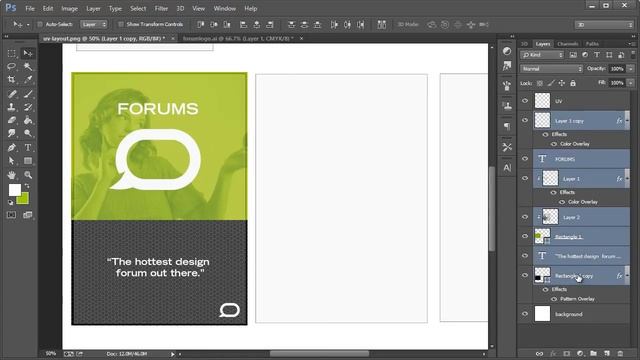
Task: Select the Hand tool
Action: coord(11,175)
